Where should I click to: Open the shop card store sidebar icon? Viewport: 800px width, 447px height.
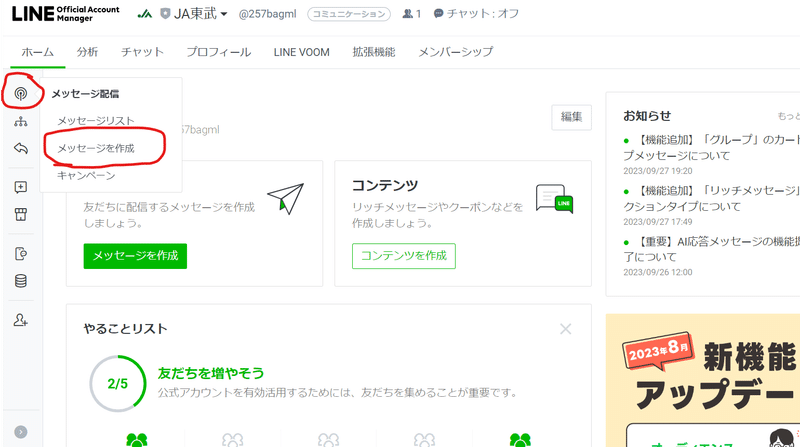click(x=20, y=214)
